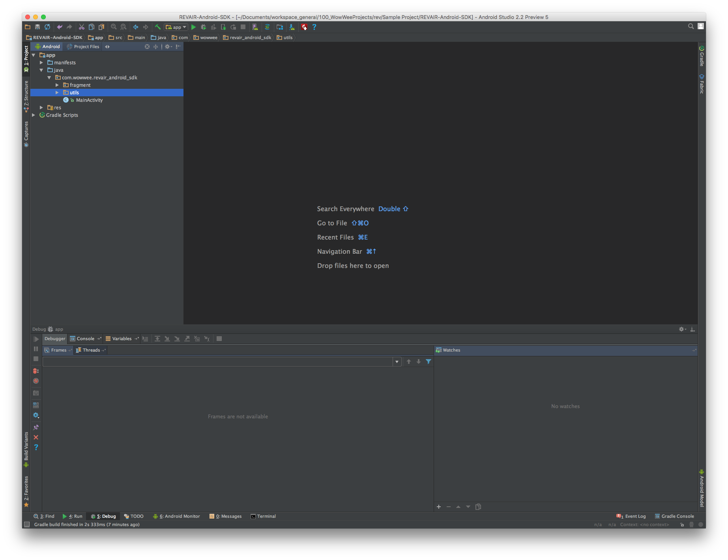Toggle the Build Variants side panel

(x=26, y=449)
